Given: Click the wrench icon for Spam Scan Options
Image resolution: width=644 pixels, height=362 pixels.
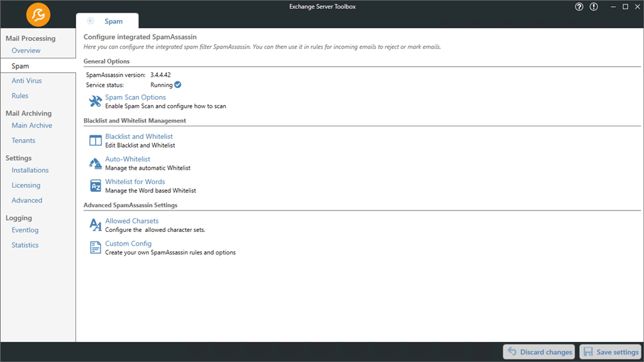Looking at the screenshot, I should click(95, 101).
